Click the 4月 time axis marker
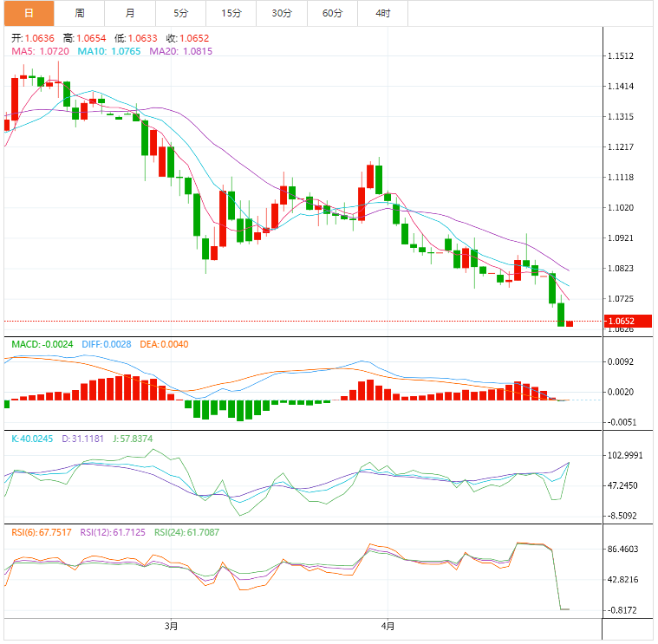 [x=388, y=627]
